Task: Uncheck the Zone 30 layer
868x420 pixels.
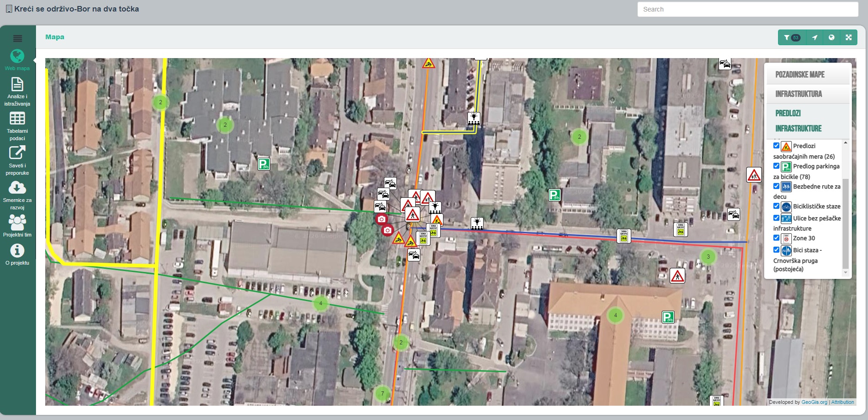Action: (x=776, y=238)
